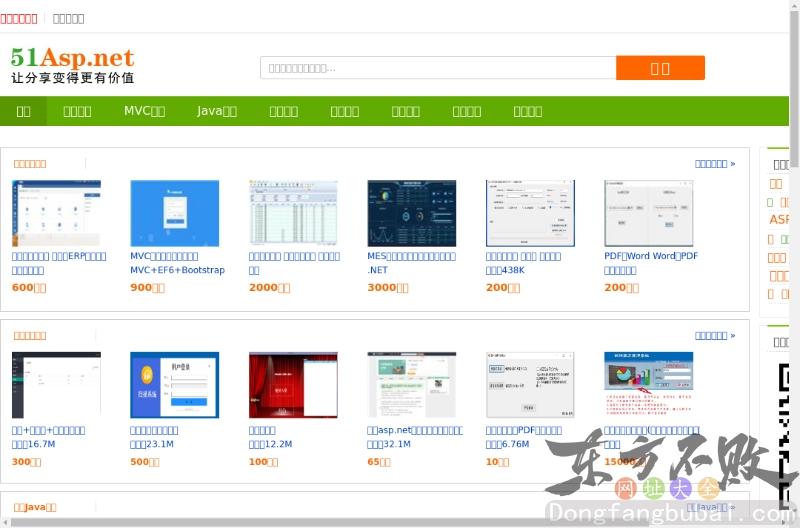Click the search keyword input field
800x528 pixels.
[x=437, y=68]
